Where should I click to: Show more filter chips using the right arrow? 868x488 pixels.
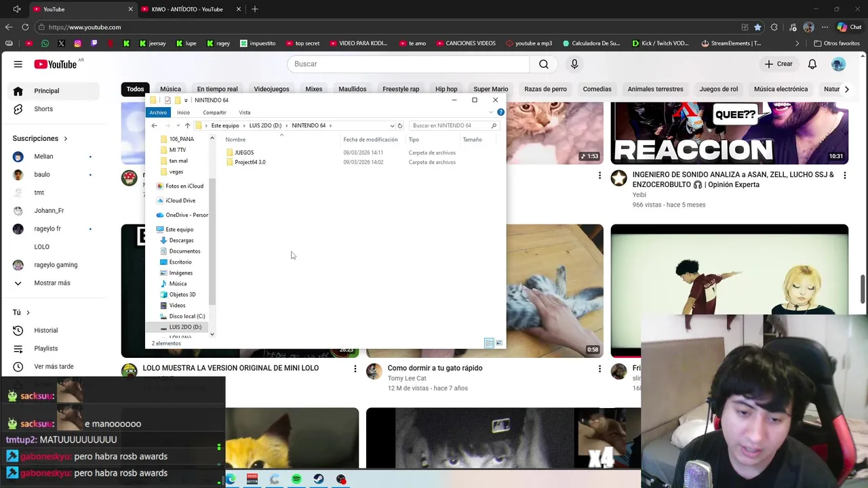[846, 89]
